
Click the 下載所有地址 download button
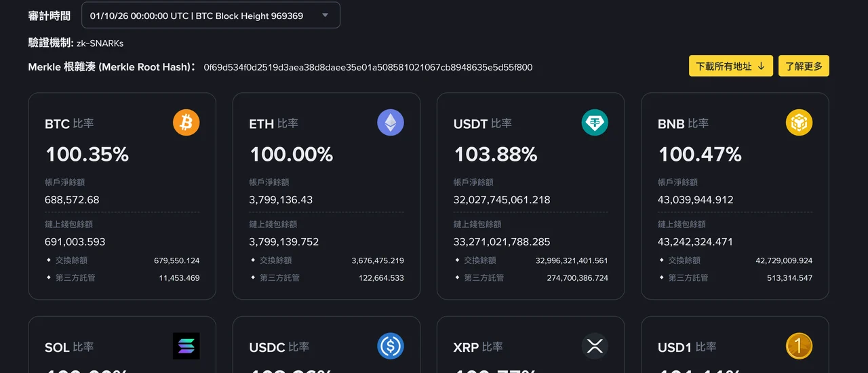pyautogui.click(x=731, y=66)
